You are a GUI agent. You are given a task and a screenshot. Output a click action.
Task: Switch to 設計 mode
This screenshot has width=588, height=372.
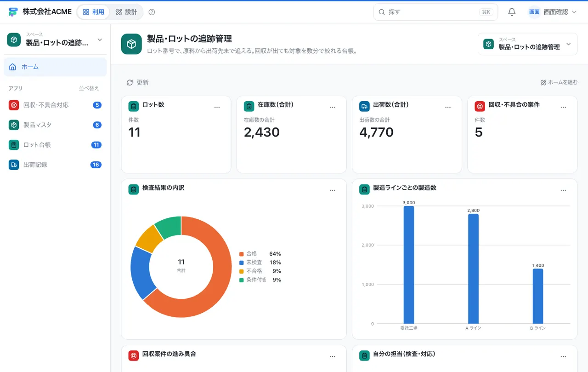coord(126,12)
